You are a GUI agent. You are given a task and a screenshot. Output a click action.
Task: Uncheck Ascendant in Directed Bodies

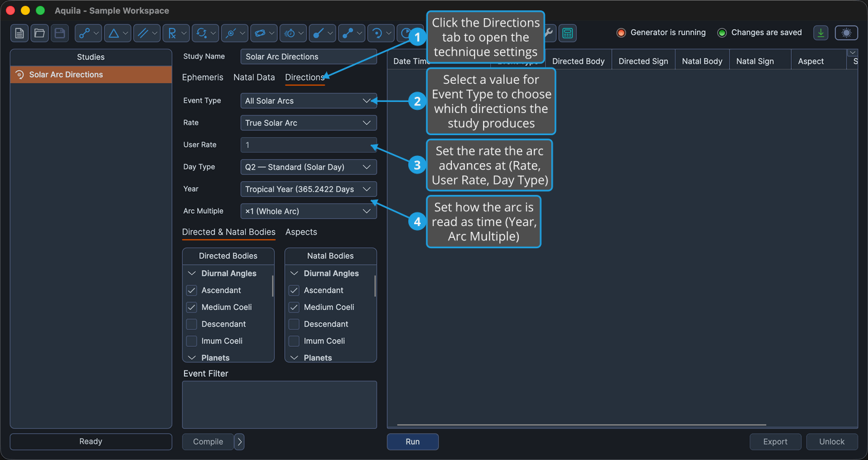coord(192,290)
